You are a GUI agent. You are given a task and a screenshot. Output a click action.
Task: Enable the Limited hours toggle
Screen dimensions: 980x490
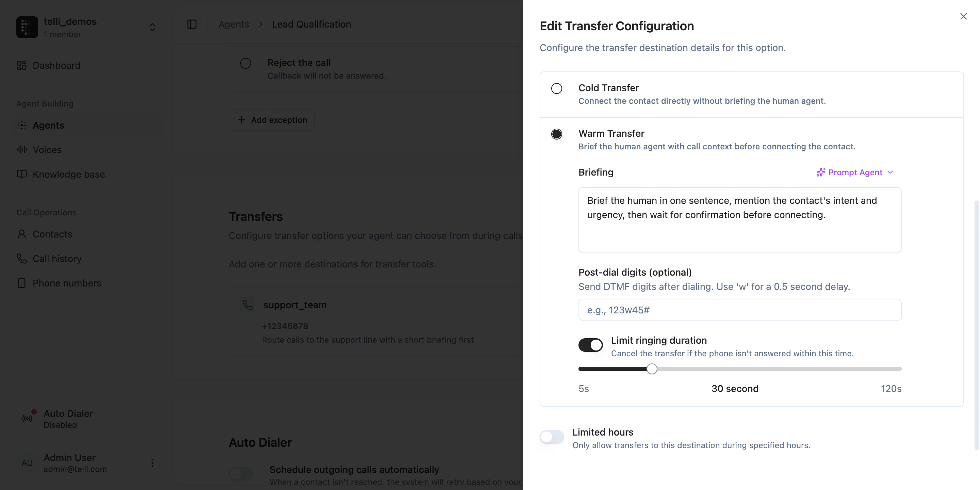552,437
